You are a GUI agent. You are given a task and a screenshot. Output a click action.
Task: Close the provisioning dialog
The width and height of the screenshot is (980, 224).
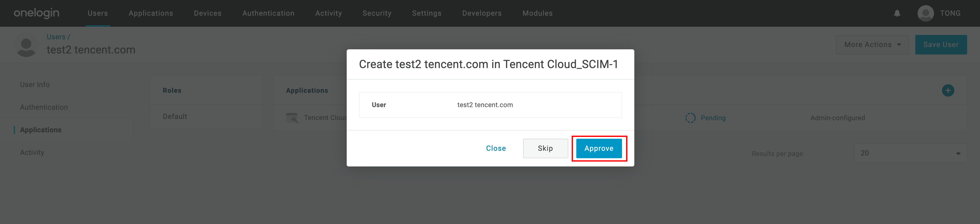click(496, 148)
